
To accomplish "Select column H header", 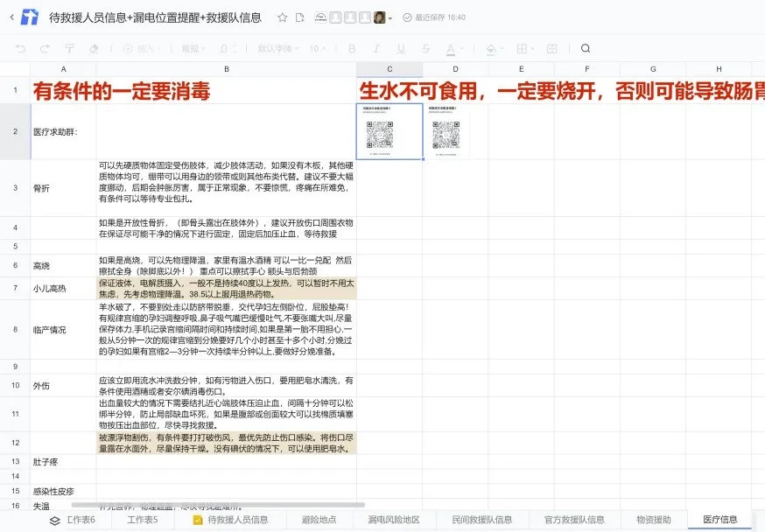I will (x=719, y=69).
